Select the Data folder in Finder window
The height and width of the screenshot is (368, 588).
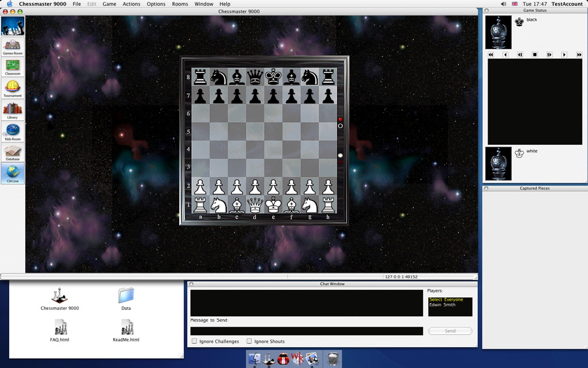pyautogui.click(x=126, y=299)
